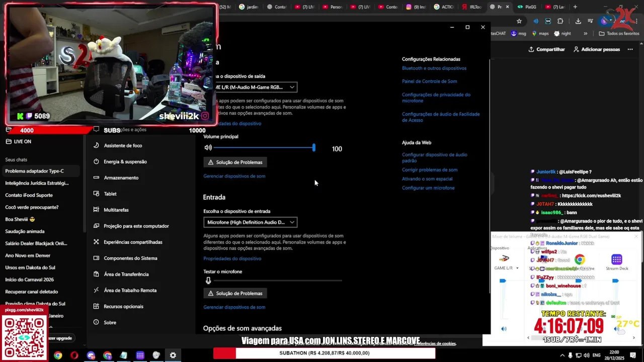644x362 pixels.
Task: Open Bluetooth e outros dispositivos link
Action: coord(434,68)
